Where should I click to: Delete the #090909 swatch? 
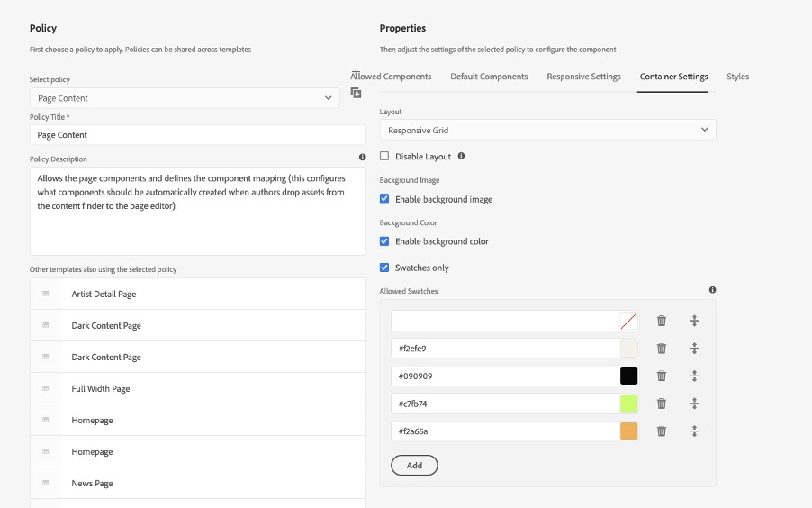click(x=662, y=376)
